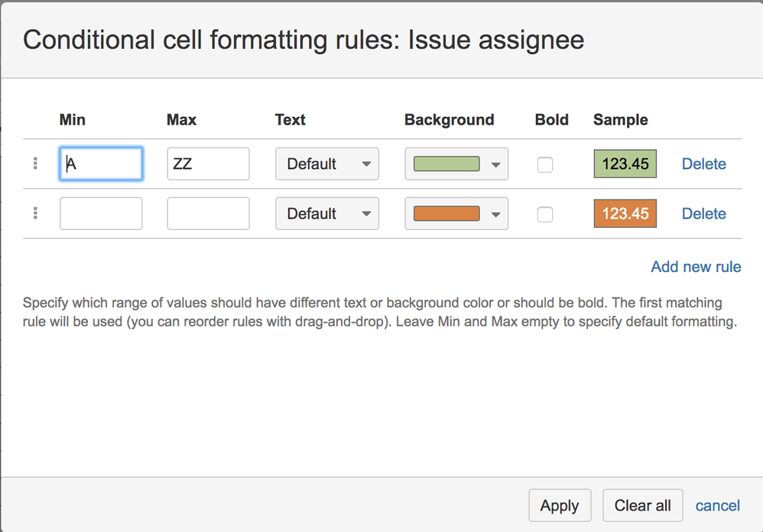Select the green 123.45 sample swatch
This screenshot has width=763, height=532.
click(x=625, y=164)
